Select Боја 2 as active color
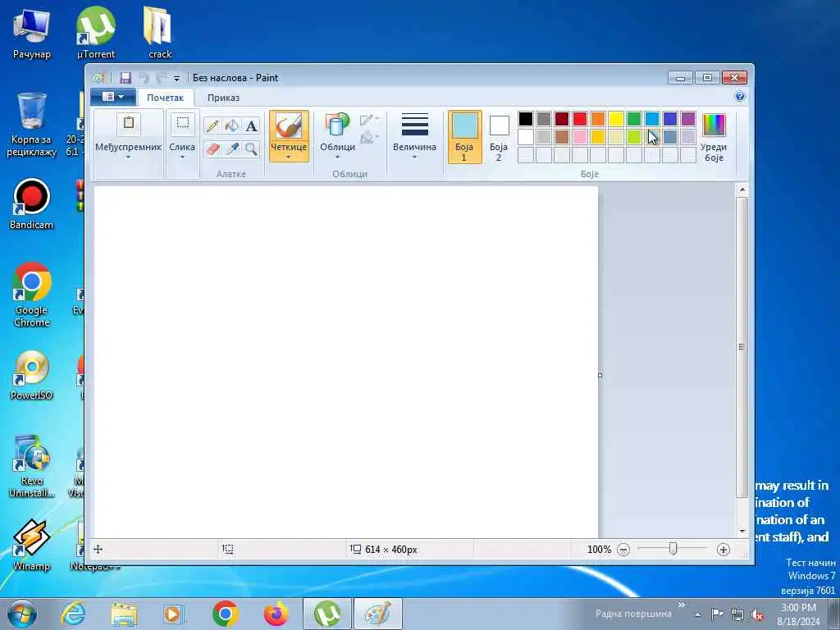The image size is (840, 630). 499,137
